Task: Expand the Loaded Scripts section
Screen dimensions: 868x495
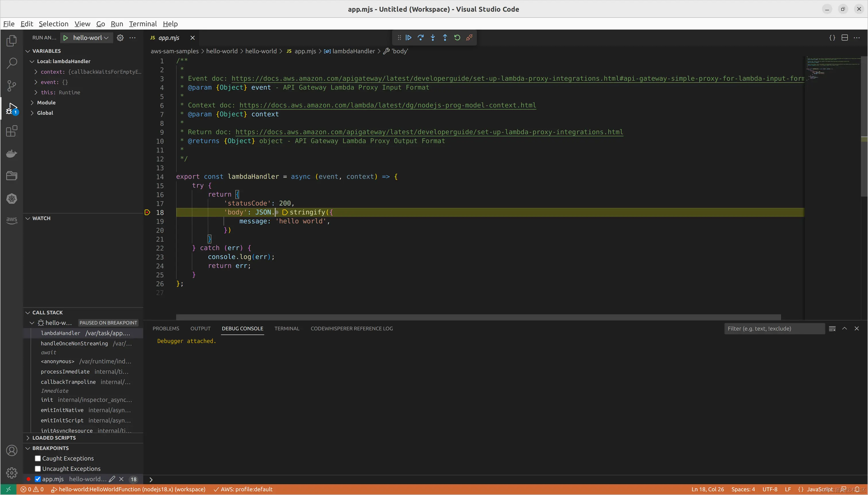Action: coord(54,438)
